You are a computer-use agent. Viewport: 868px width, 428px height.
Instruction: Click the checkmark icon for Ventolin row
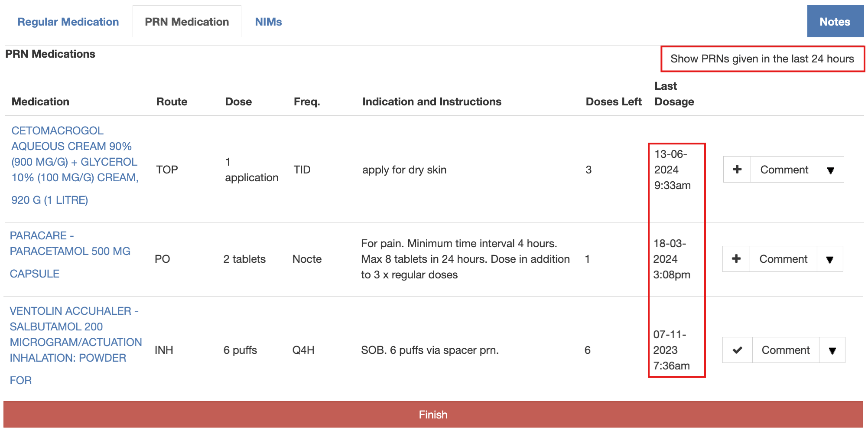coord(737,350)
